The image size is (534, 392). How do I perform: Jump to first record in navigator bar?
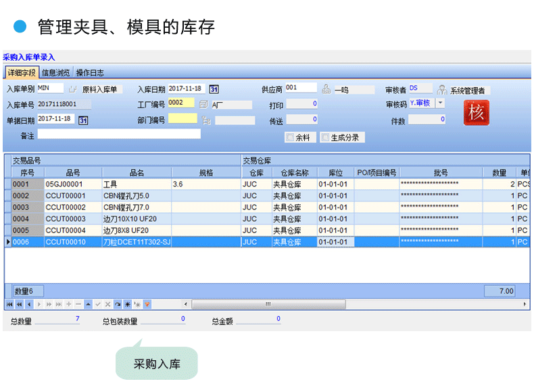pos(9,305)
